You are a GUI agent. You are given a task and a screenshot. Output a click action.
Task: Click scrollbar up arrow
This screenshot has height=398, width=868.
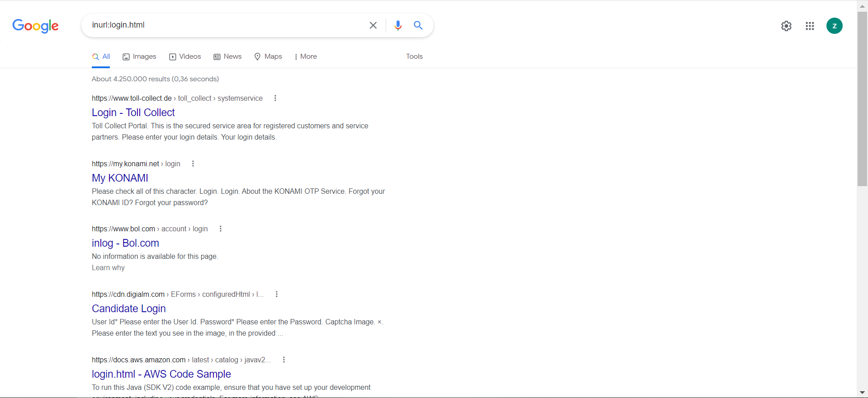click(862, 6)
